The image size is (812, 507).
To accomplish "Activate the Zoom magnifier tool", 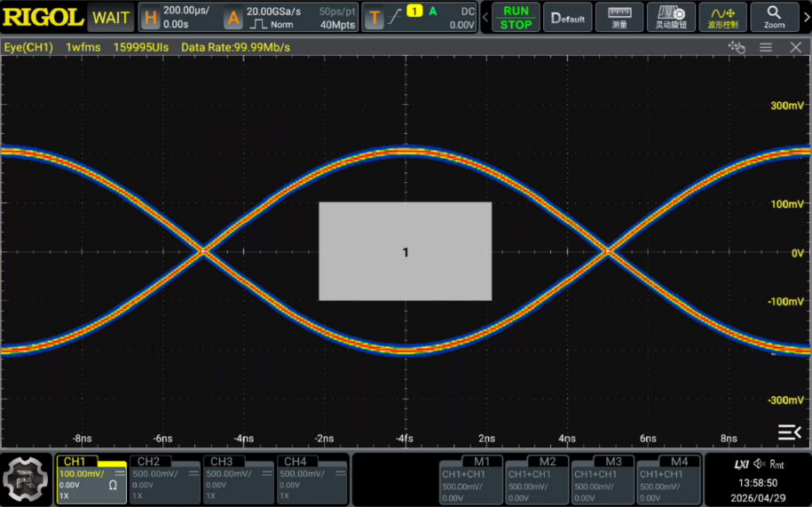I will coord(774,18).
